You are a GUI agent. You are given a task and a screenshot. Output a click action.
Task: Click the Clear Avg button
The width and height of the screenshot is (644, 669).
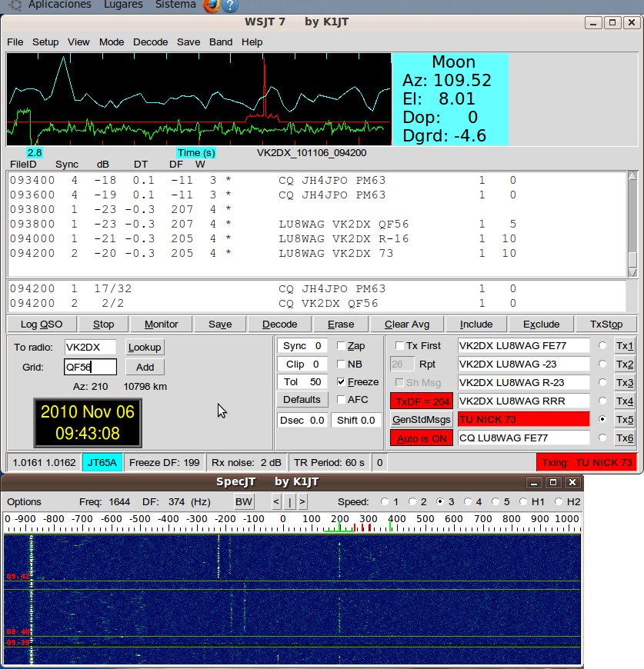[x=407, y=325]
